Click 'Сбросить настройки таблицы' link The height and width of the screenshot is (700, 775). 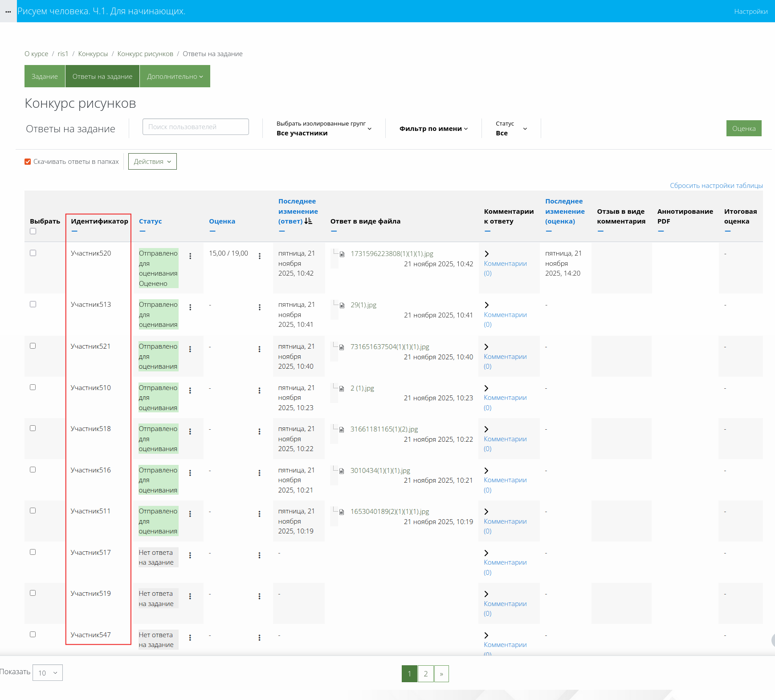(x=716, y=186)
